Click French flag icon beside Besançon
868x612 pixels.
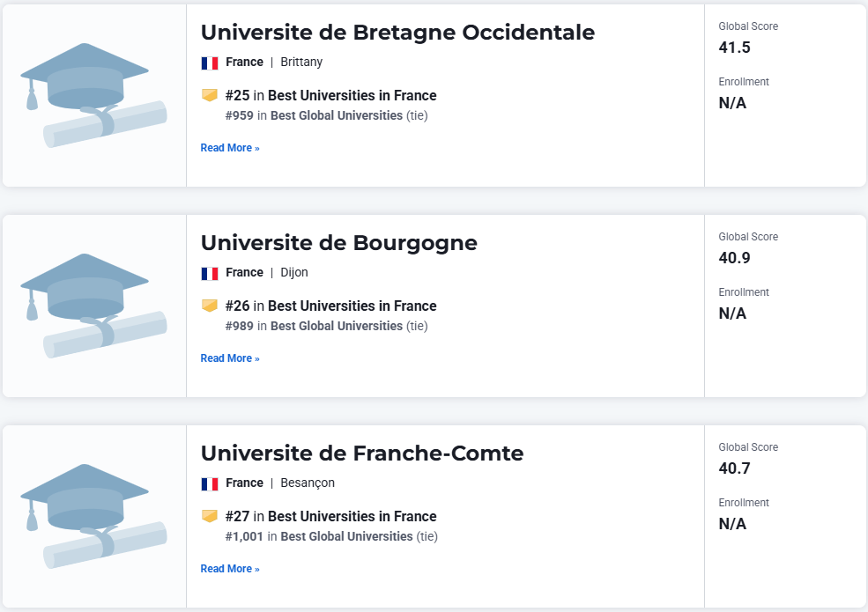[x=210, y=483]
